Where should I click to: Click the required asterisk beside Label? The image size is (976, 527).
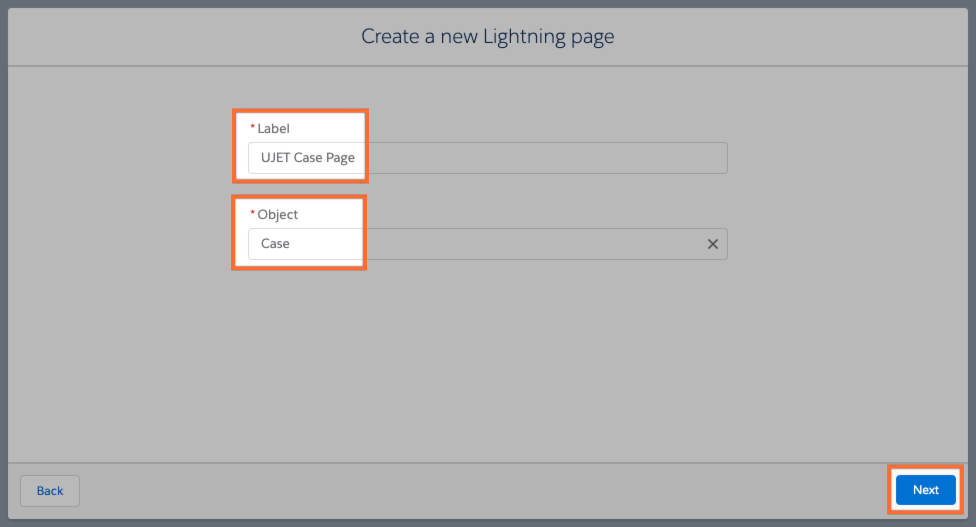tap(252, 129)
